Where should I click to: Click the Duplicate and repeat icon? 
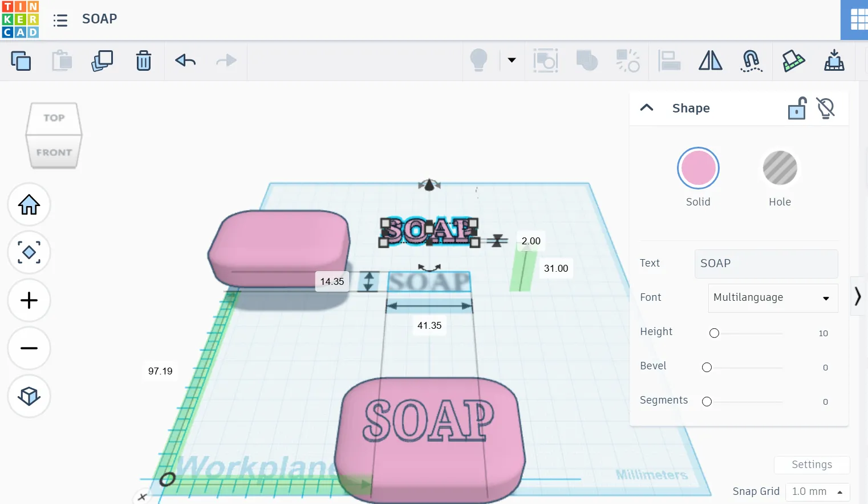(102, 61)
